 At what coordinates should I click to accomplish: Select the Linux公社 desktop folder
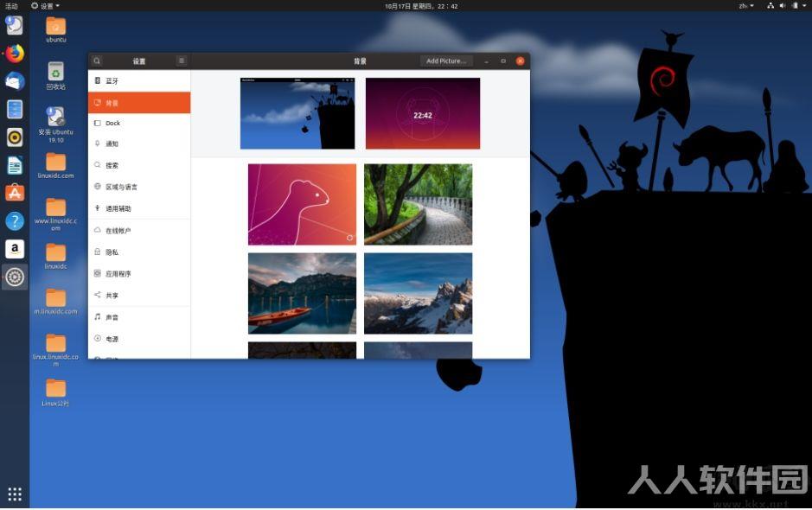click(56, 392)
